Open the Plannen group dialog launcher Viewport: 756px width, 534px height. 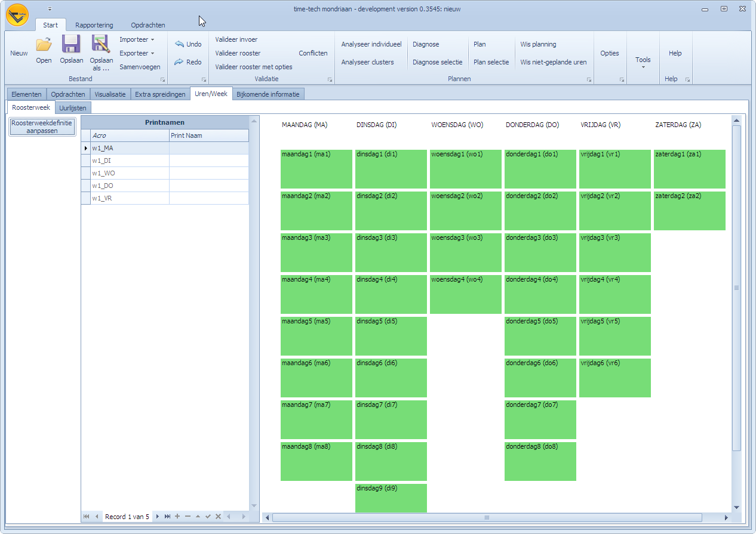point(589,79)
